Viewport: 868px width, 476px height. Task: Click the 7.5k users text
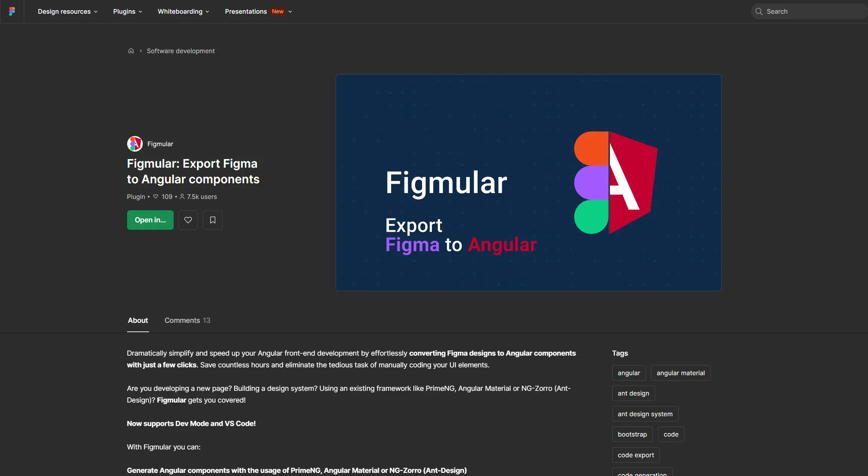click(x=202, y=197)
